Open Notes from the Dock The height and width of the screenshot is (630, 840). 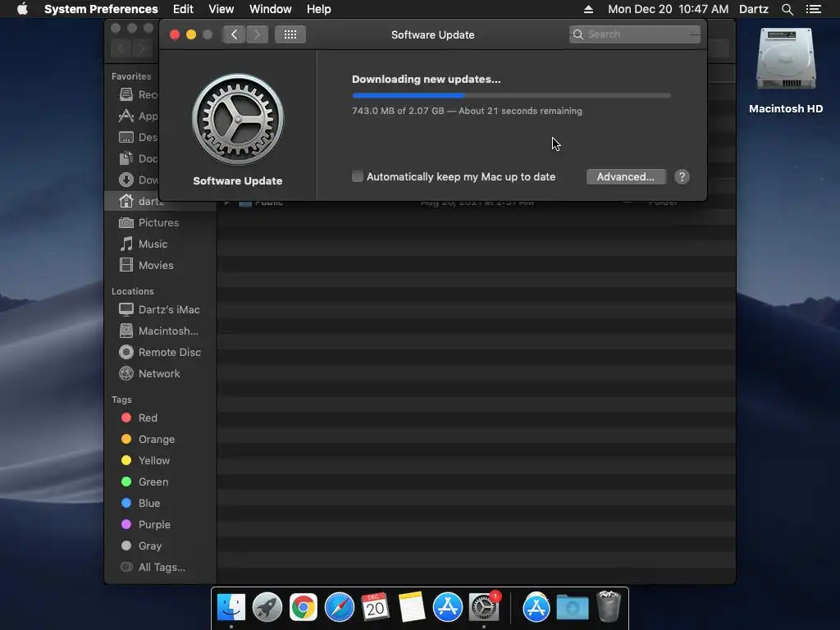[x=412, y=607]
